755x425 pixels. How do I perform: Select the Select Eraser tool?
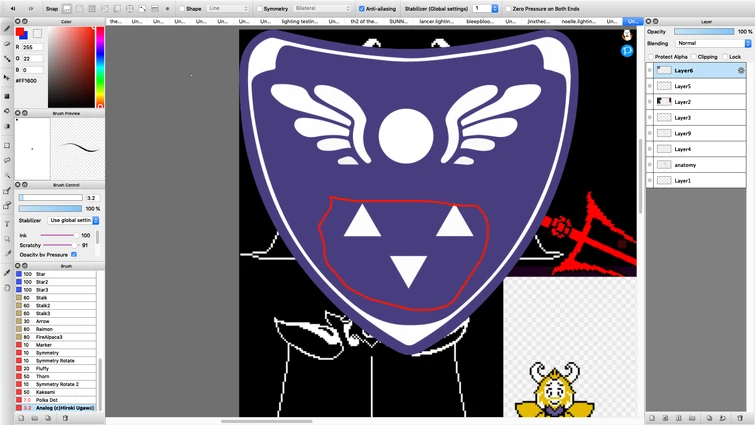click(x=7, y=206)
